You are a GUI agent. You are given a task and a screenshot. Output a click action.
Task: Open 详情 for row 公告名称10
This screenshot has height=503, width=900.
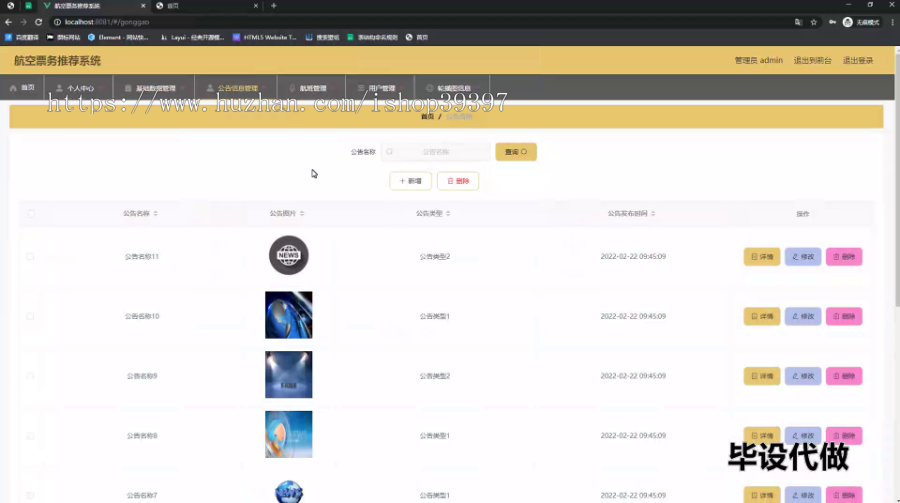(762, 316)
